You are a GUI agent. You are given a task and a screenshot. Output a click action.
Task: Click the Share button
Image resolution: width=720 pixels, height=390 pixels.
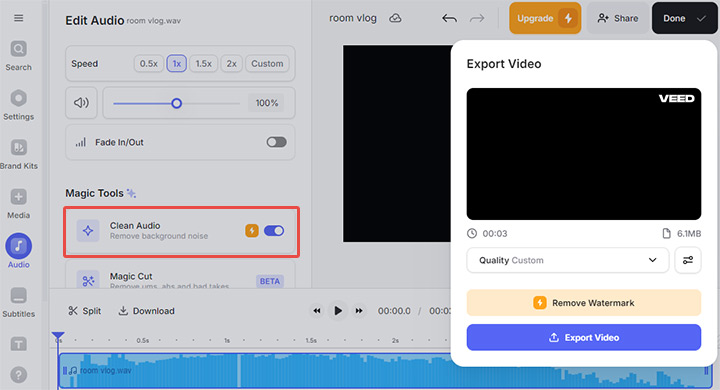tap(618, 18)
